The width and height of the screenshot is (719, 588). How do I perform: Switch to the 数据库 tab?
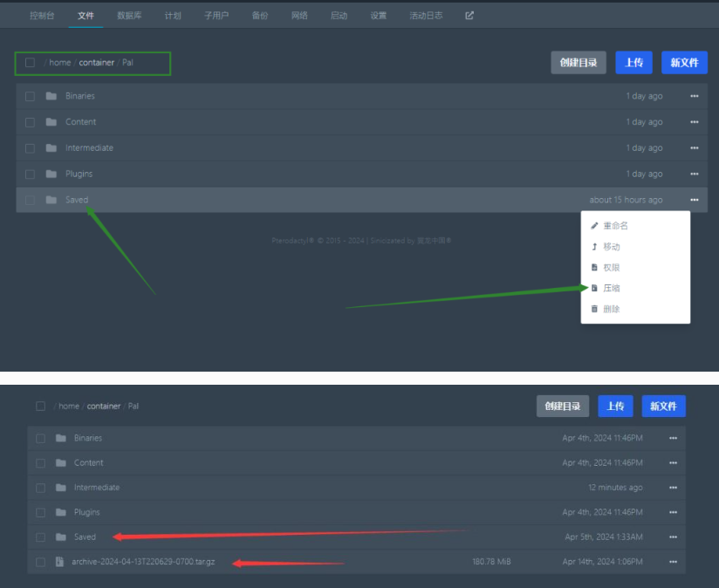[x=130, y=16]
